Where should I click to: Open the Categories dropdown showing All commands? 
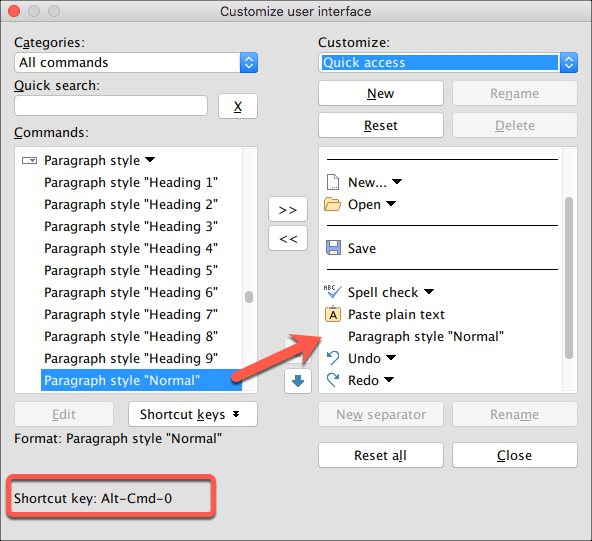(x=136, y=62)
